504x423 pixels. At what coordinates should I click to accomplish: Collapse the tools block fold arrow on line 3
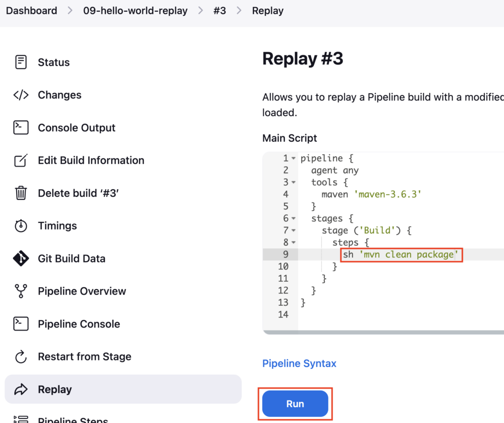pos(293,182)
